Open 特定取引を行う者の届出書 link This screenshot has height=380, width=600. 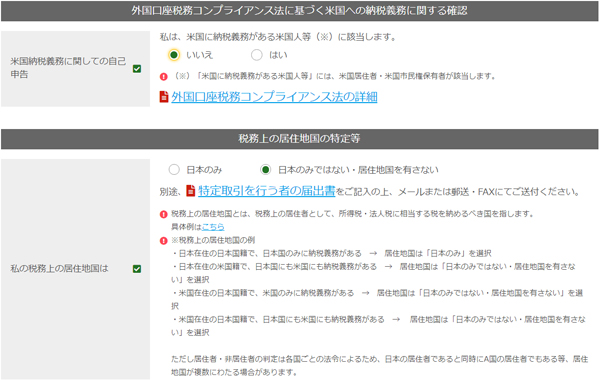(x=267, y=191)
